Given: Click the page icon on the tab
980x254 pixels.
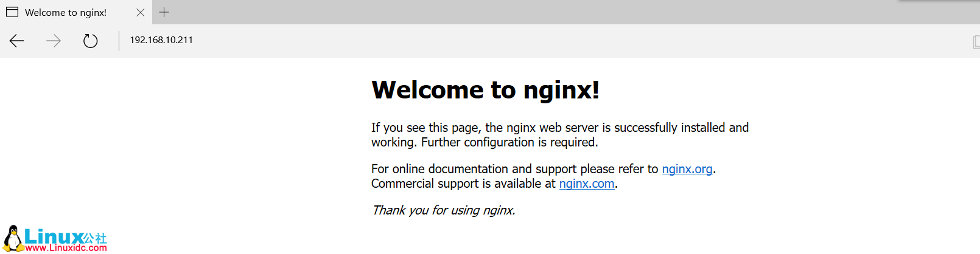Looking at the screenshot, I should point(12,12).
